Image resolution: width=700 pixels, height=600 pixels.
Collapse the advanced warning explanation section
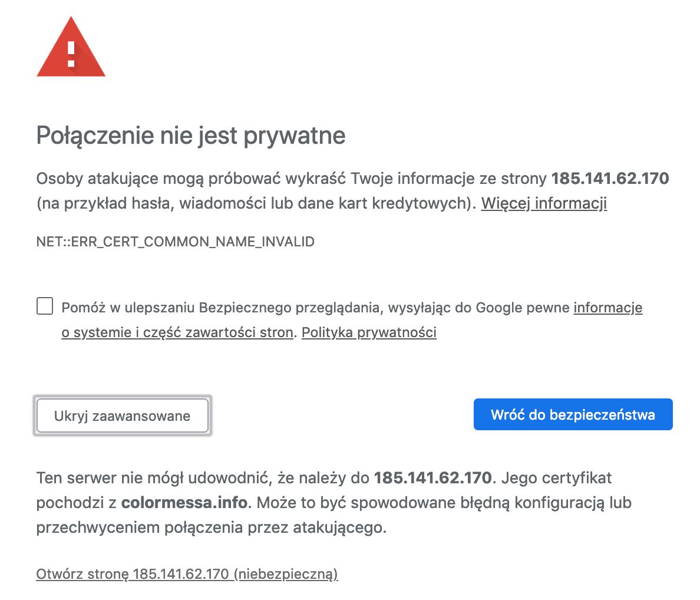pos(122,416)
